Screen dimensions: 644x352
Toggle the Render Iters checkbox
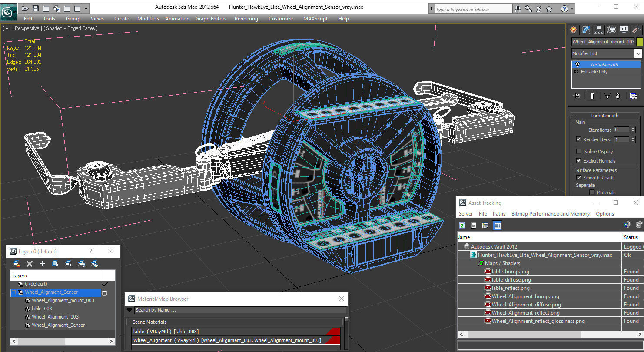point(578,139)
